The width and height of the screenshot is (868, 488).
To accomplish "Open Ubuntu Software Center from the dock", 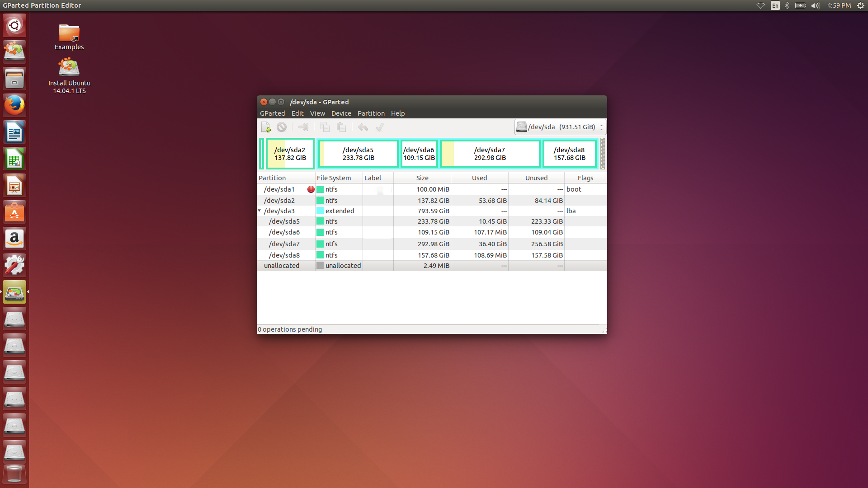I will coord(14,212).
